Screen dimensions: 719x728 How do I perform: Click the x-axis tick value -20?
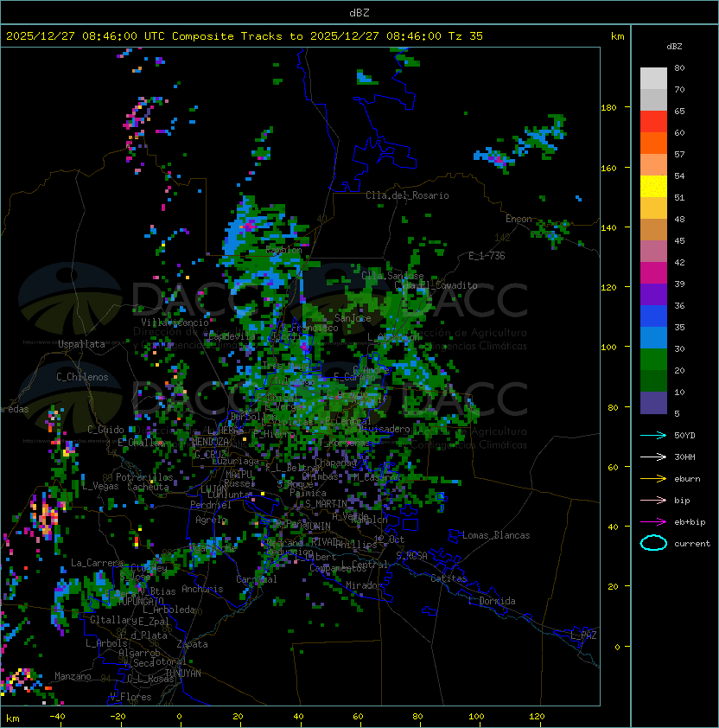pos(118,717)
